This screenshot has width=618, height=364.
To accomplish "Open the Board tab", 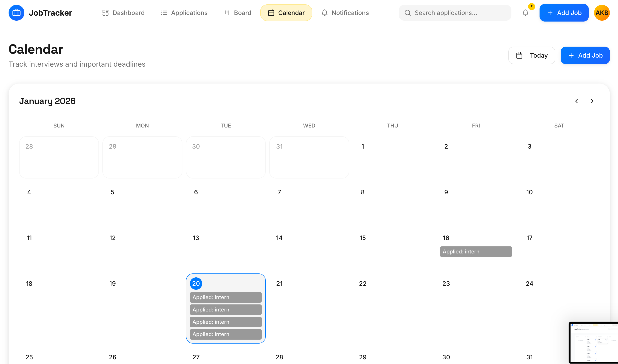I will (238, 13).
